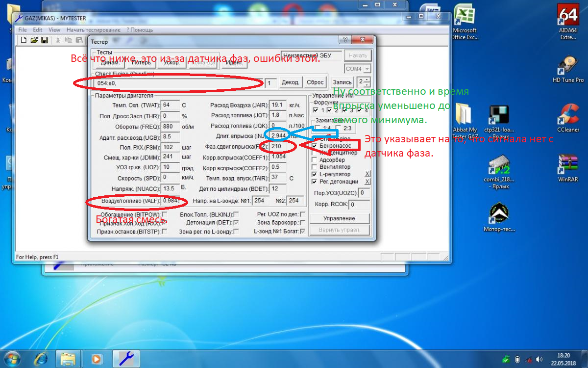Click the New document toolbar icon
The width and height of the screenshot is (588, 368).
coord(24,40)
